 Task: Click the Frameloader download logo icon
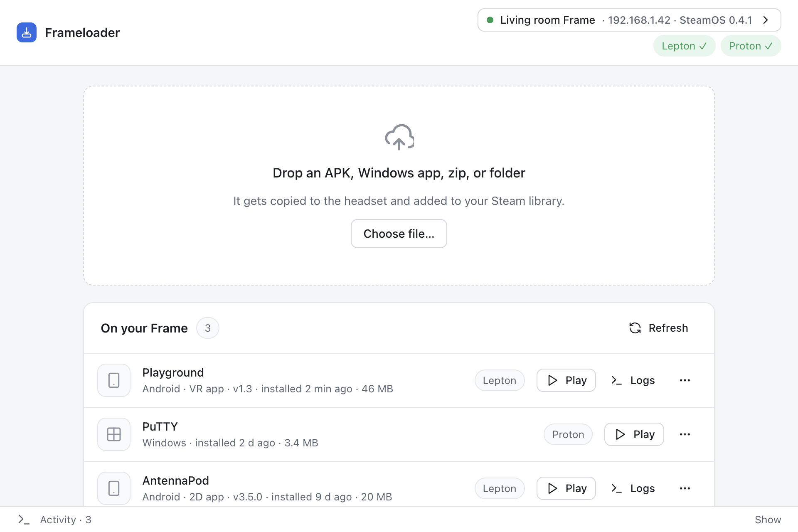[x=27, y=32]
